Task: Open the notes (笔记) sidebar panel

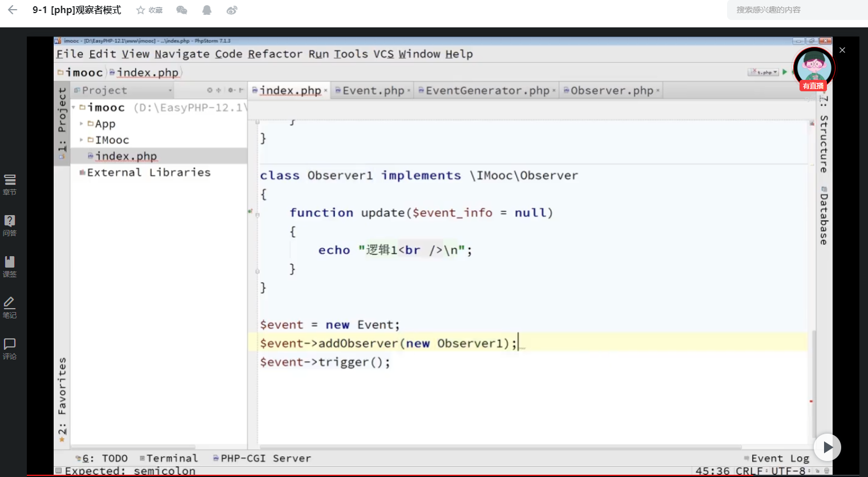Action: [10, 308]
